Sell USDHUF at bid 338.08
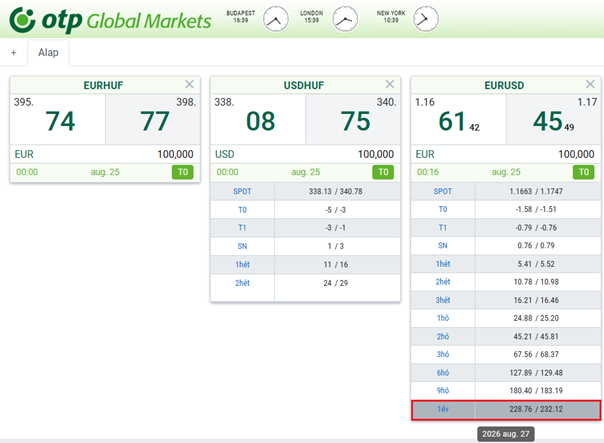Image resolution: width=604 pixels, height=443 pixels. [x=258, y=119]
